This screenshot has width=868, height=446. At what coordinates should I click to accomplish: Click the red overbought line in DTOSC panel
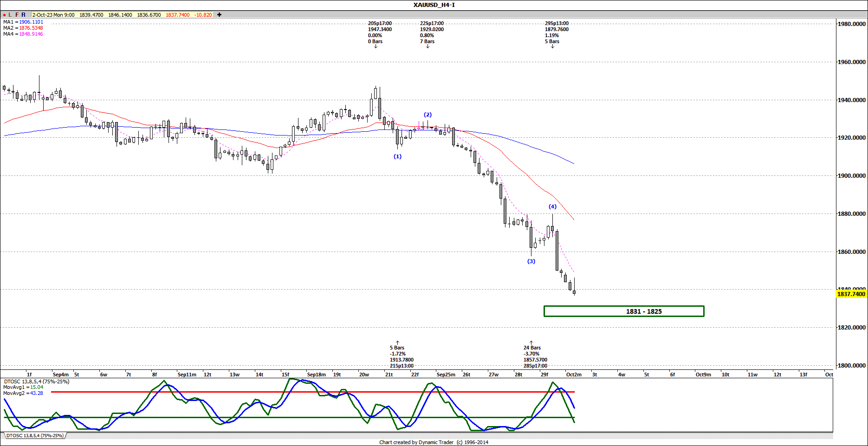313,392
